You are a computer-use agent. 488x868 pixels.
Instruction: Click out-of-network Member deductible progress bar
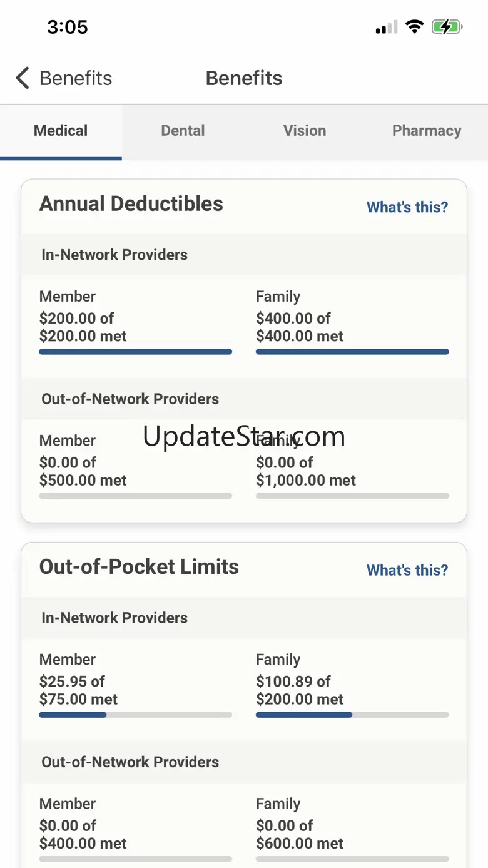point(135,496)
